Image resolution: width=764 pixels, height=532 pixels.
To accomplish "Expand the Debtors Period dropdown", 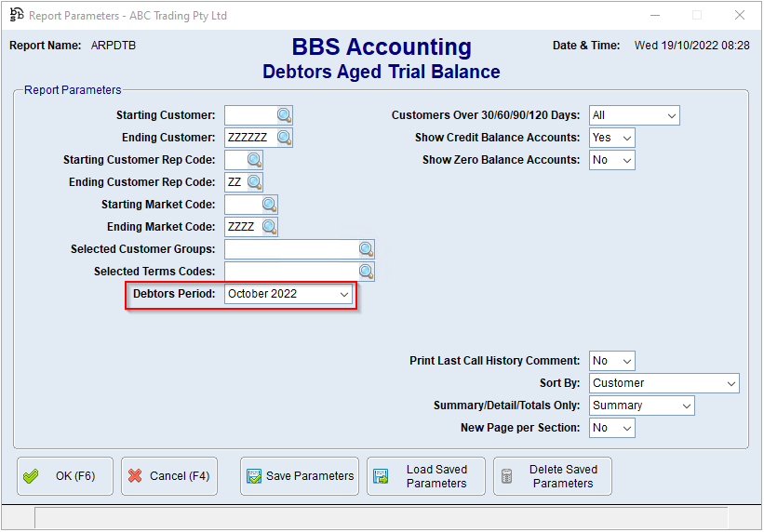I will click(344, 294).
